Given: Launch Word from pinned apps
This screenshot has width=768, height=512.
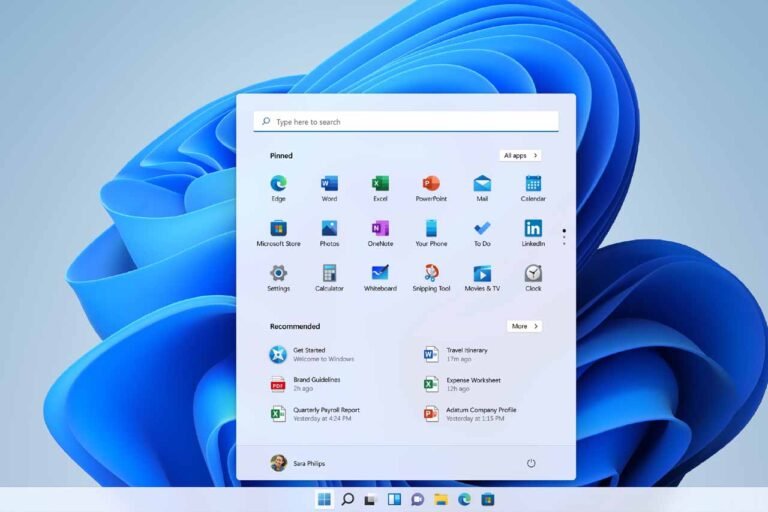Looking at the screenshot, I should (329, 188).
